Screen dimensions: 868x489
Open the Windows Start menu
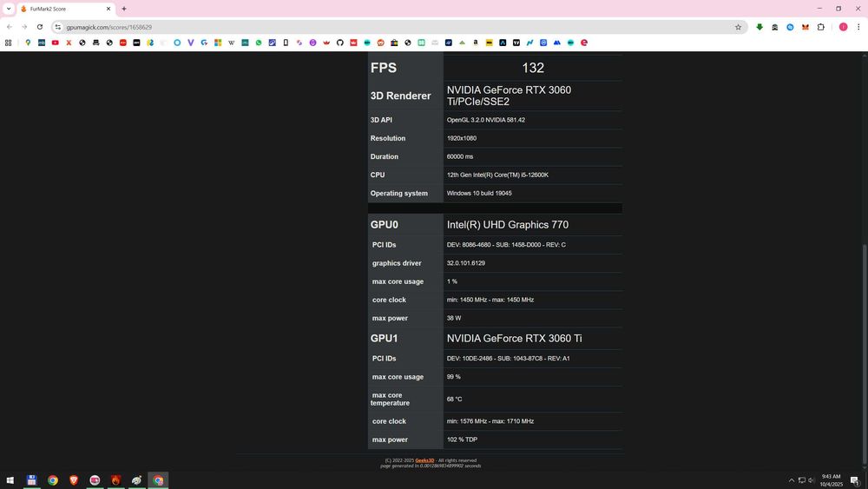click(x=10, y=480)
